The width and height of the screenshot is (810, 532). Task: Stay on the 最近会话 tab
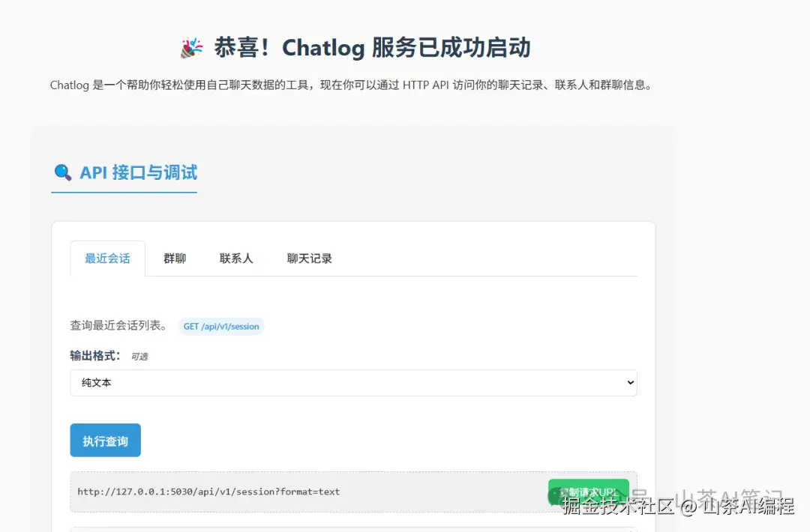pos(107,258)
